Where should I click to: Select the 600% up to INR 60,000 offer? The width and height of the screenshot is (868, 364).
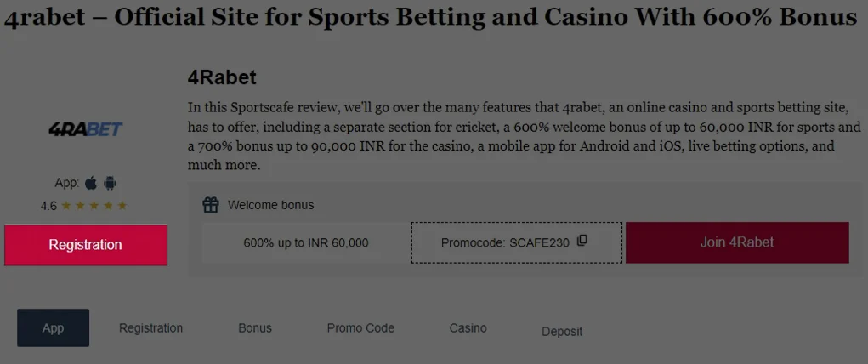[306, 243]
